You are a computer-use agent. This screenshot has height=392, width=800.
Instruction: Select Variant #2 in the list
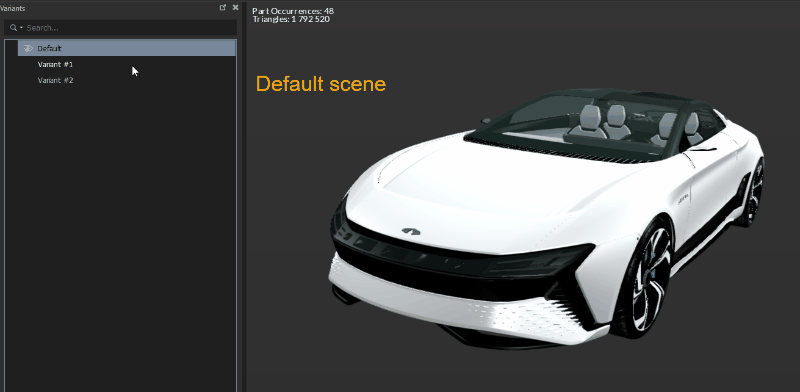[x=55, y=80]
